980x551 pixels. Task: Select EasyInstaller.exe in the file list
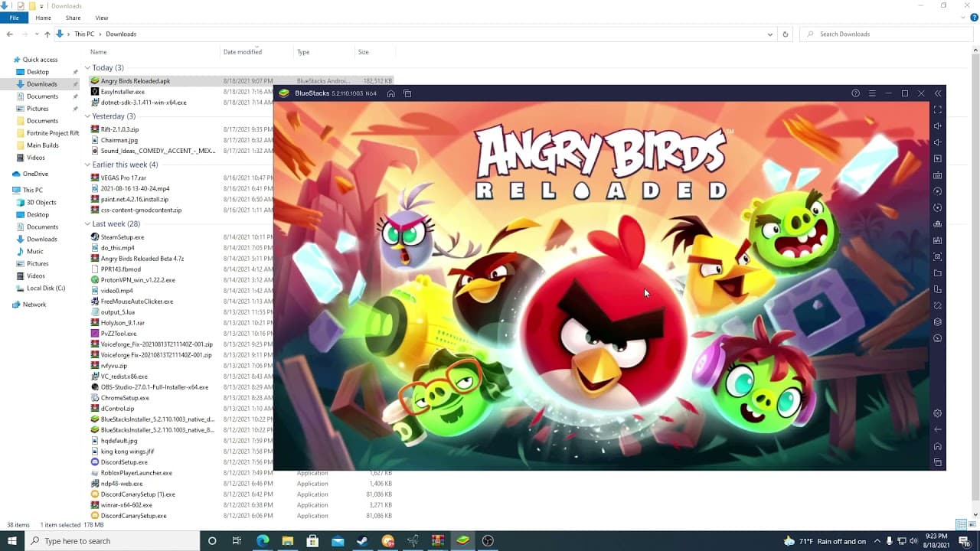tap(122, 92)
